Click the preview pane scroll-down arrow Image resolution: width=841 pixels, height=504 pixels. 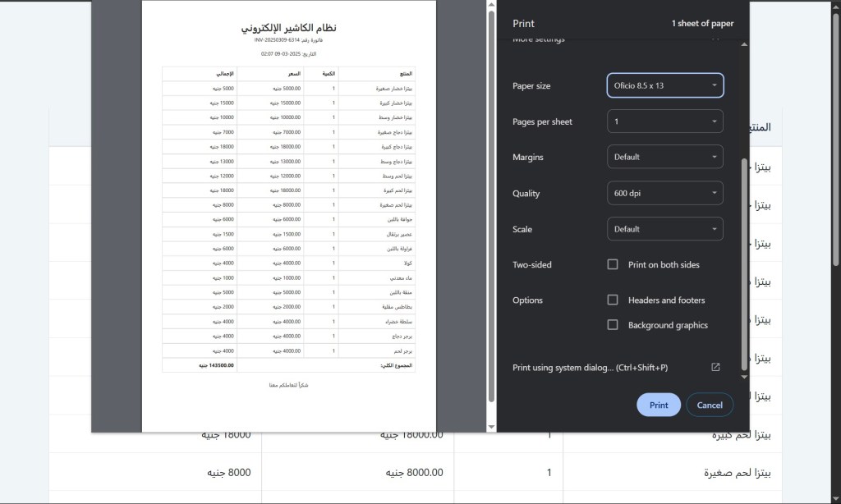492,427
